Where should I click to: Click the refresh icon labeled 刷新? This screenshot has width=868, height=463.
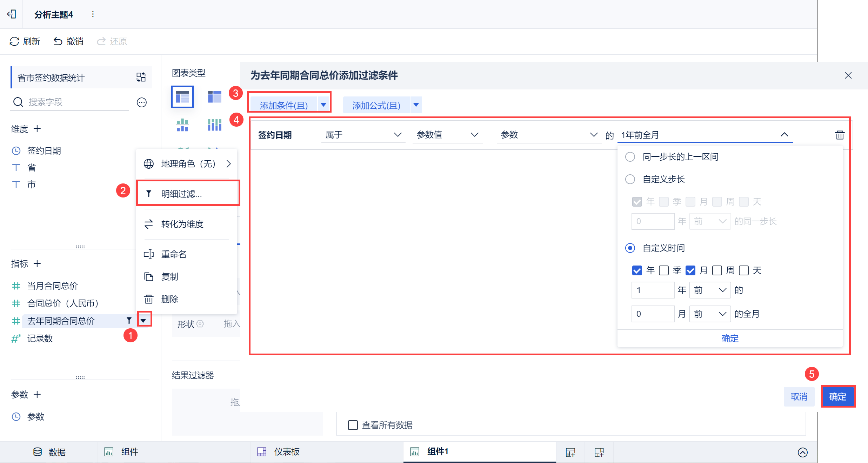pos(14,41)
